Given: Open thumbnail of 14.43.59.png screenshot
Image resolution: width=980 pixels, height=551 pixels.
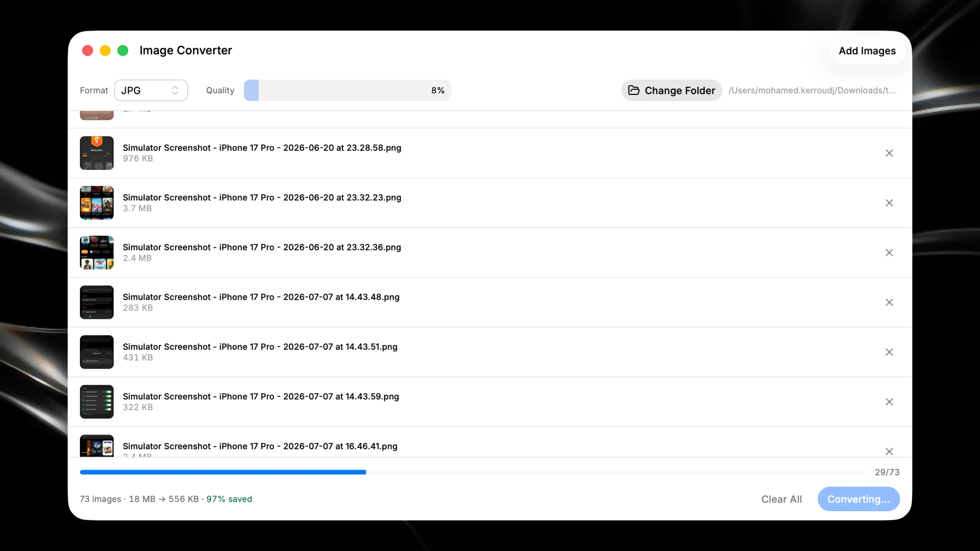Looking at the screenshot, I should [97, 402].
